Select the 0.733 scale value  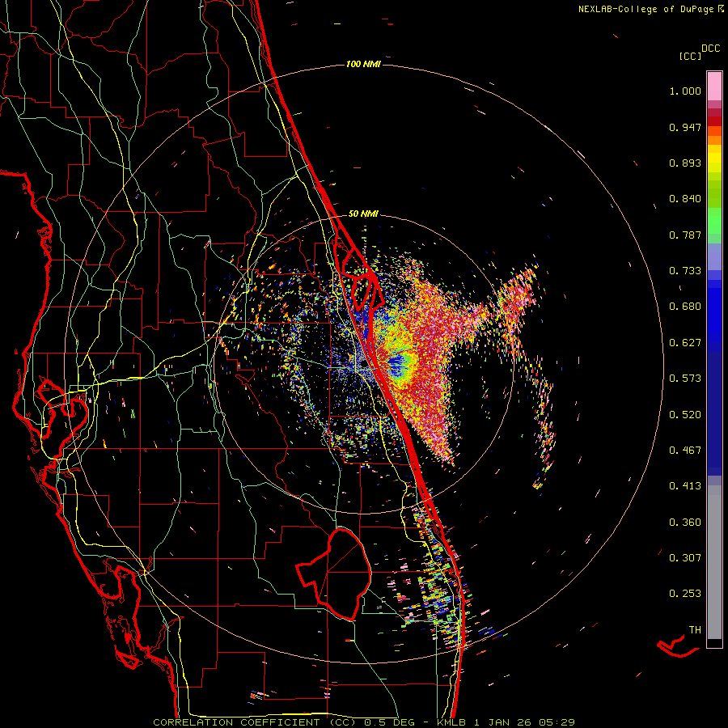pyautogui.click(x=685, y=271)
